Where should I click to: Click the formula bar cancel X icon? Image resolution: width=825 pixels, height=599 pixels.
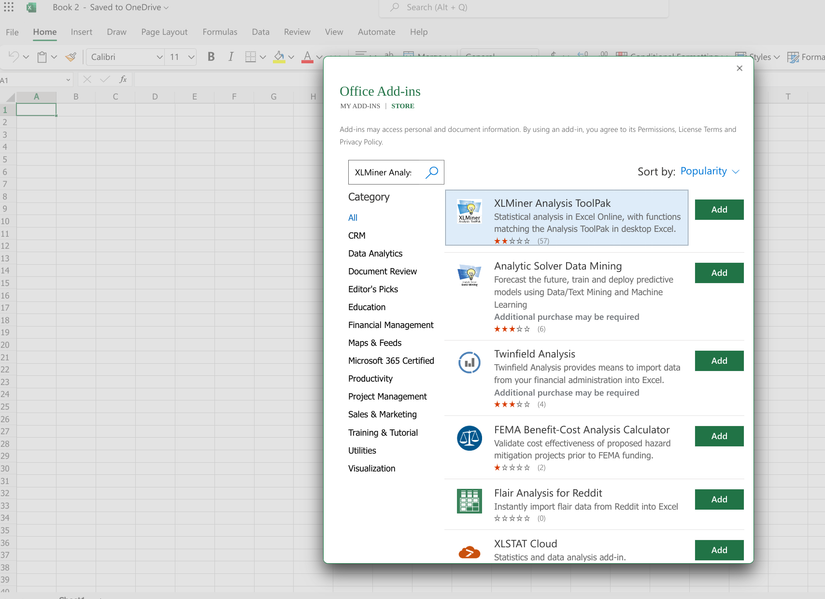point(87,79)
